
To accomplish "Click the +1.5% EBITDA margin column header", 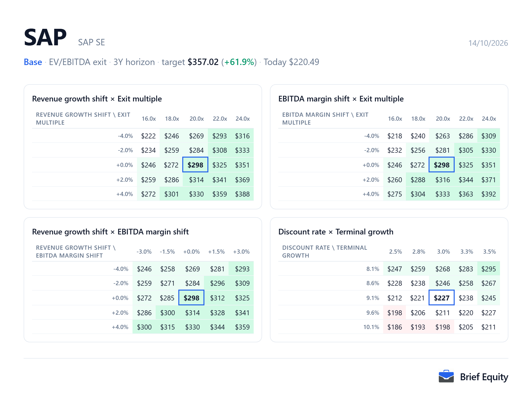I will pyautogui.click(x=216, y=252).
